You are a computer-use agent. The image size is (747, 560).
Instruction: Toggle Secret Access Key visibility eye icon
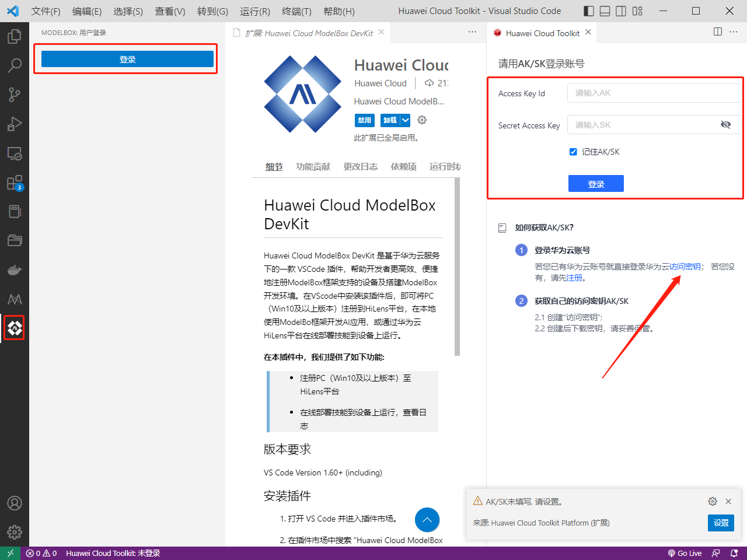pyautogui.click(x=725, y=124)
